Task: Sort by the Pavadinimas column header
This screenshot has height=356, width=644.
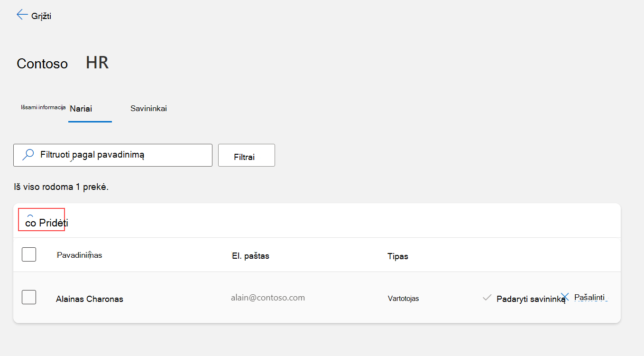Action: click(79, 255)
